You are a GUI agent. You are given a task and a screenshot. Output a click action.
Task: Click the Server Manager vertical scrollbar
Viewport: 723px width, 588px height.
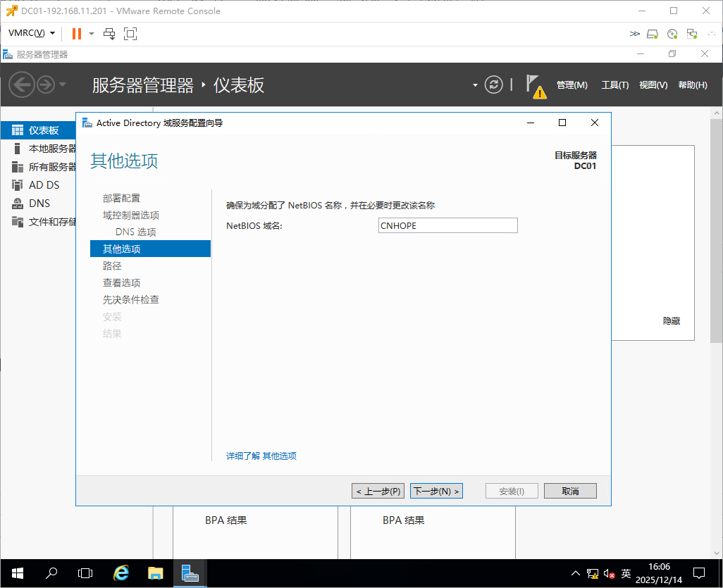[717, 230]
